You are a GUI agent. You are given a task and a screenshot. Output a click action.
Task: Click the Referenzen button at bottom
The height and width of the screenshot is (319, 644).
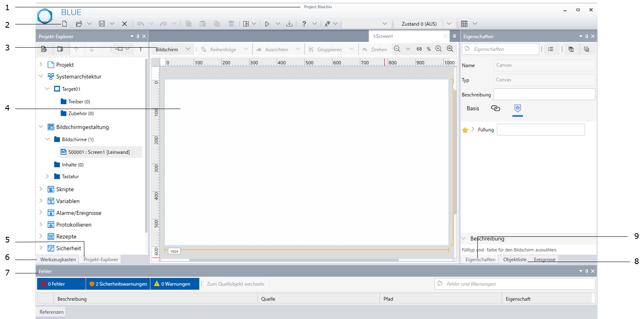51,312
